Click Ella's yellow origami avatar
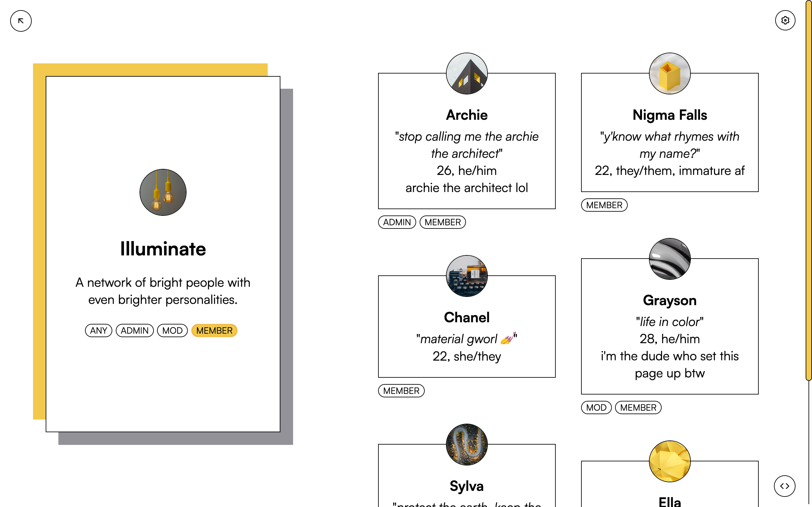 click(x=669, y=461)
